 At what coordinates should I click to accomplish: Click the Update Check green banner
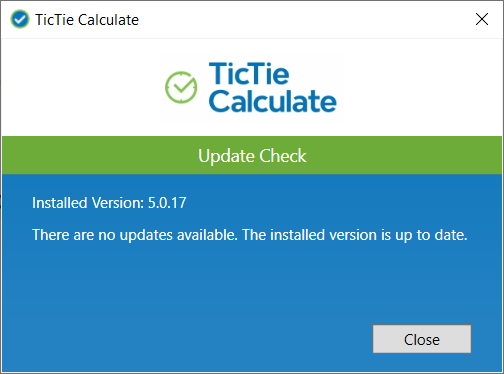(252, 155)
